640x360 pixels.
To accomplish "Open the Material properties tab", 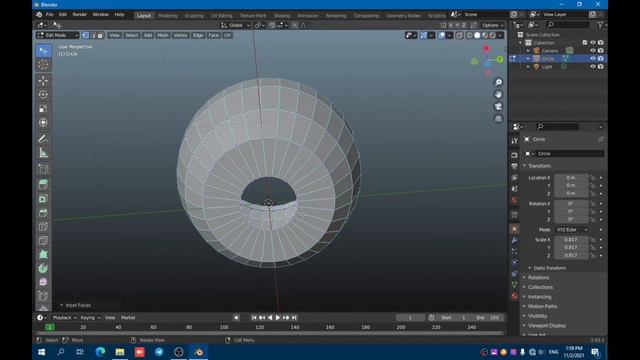I will click(514, 296).
